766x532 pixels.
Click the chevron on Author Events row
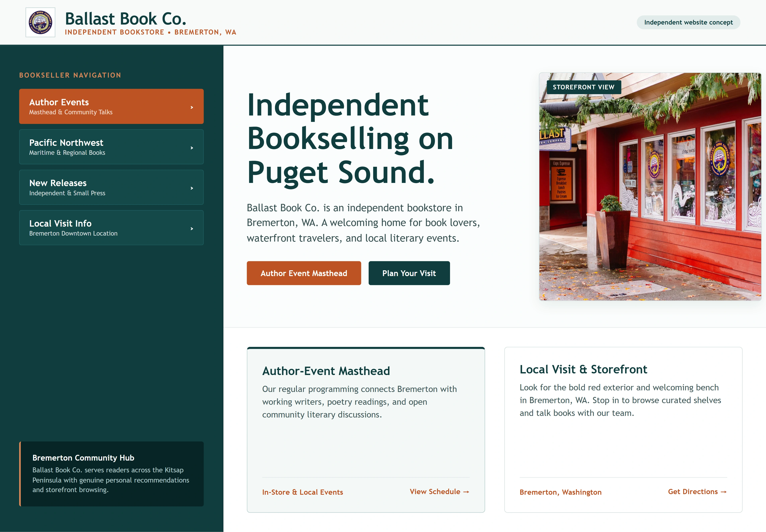192,107
